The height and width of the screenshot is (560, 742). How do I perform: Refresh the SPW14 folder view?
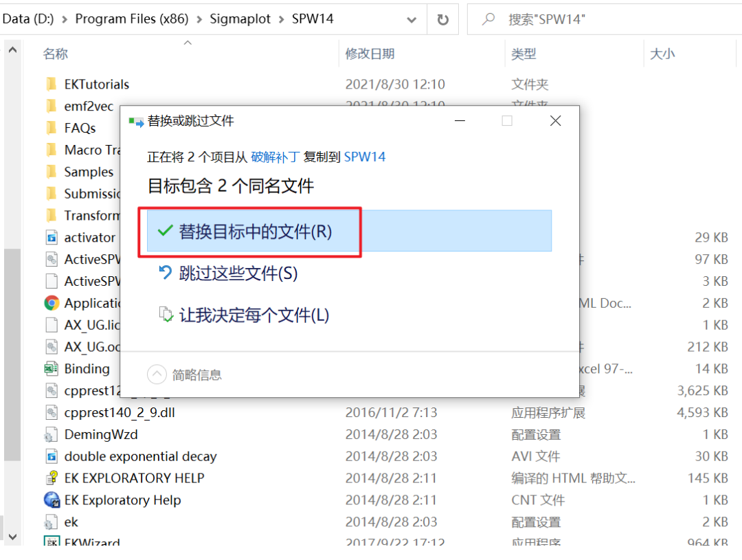[442, 19]
